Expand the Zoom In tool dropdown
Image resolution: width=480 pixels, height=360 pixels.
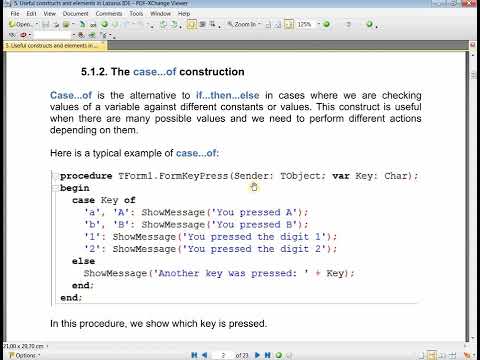[260, 24]
